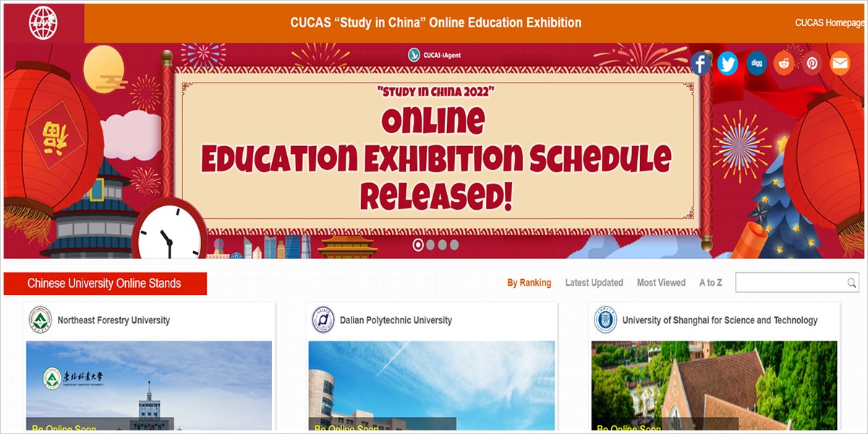Open University of Shanghai for Science and Technology
The image size is (868, 434).
click(720, 320)
